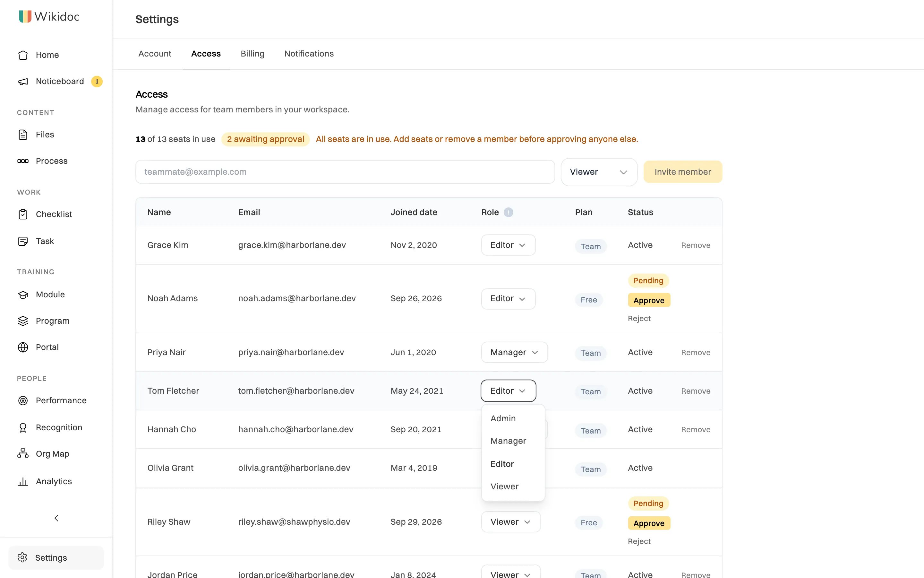Open Grace Kim's Editor role dropdown
Image resolution: width=924 pixels, height=578 pixels.
pyautogui.click(x=508, y=245)
